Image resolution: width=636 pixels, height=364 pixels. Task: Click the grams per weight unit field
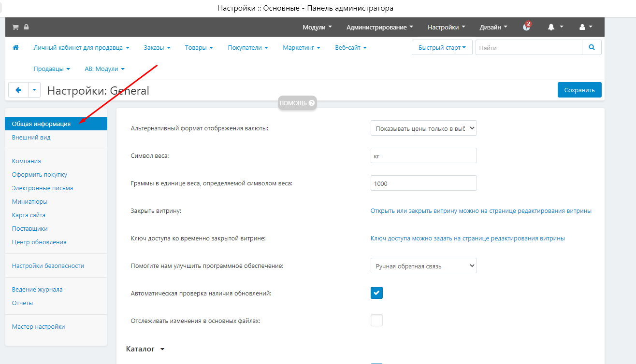tap(424, 183)
